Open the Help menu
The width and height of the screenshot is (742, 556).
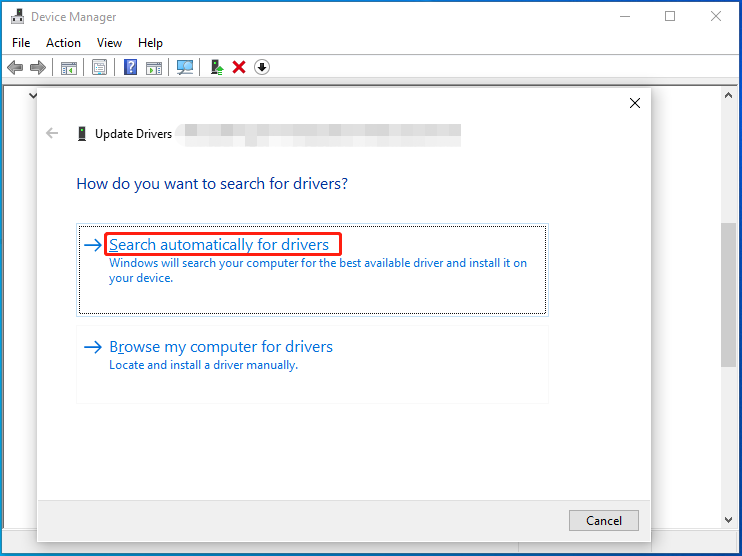tap(150, 43)
